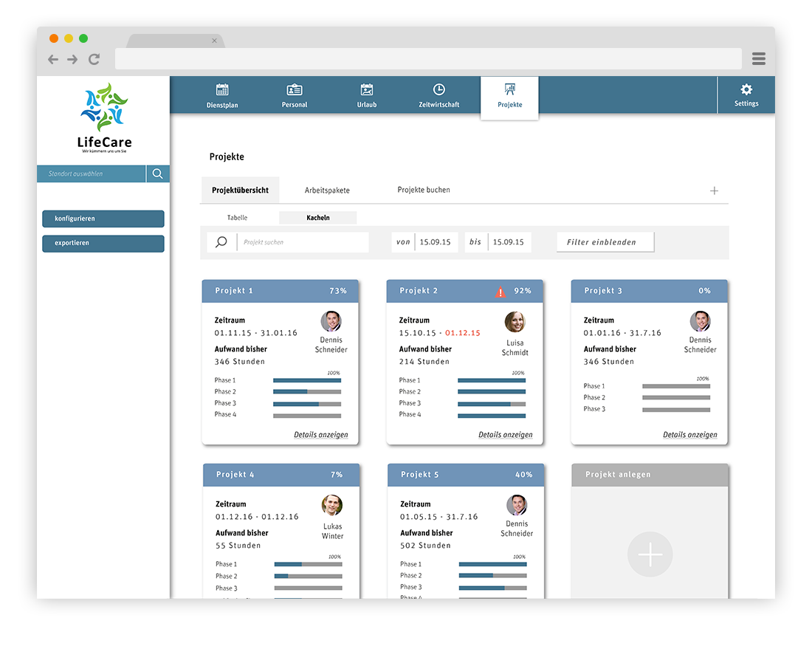
Task: Open Settings gear icon
Action: pyautogui.click(x=746, y=89)
